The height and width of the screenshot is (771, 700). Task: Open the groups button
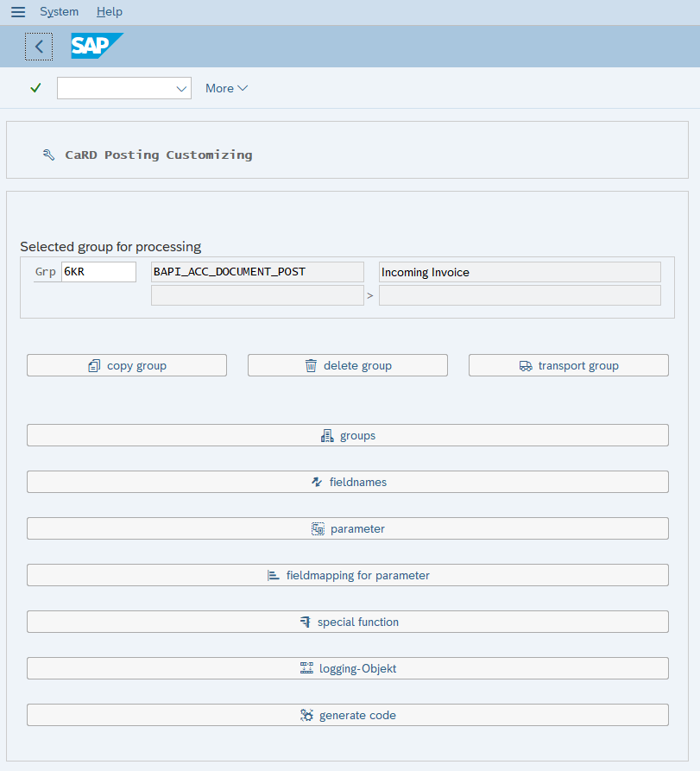tap(348, 435)
